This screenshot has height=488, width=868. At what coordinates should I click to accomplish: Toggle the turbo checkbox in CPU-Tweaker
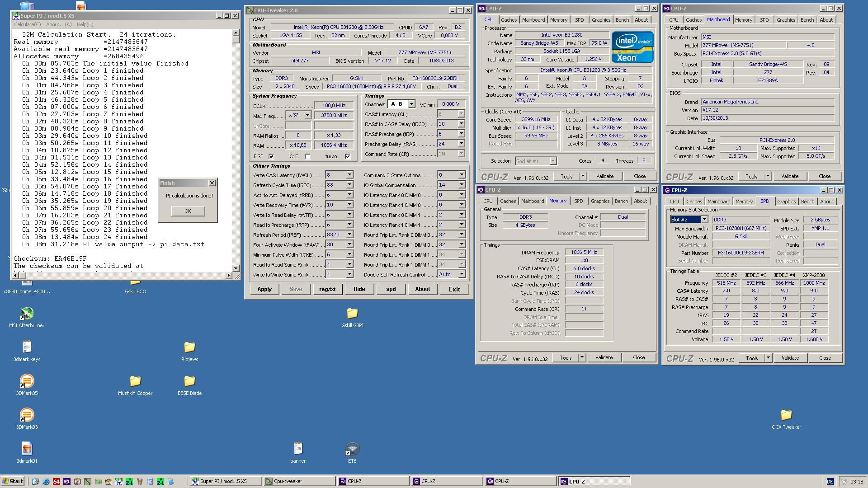pos(348,156)
